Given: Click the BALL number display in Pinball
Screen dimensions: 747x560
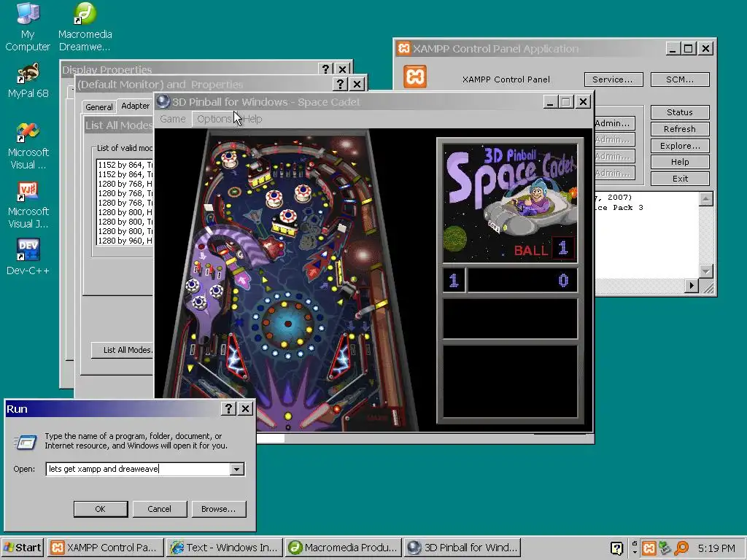Looking at the screenshot, I should coord(563,248).
